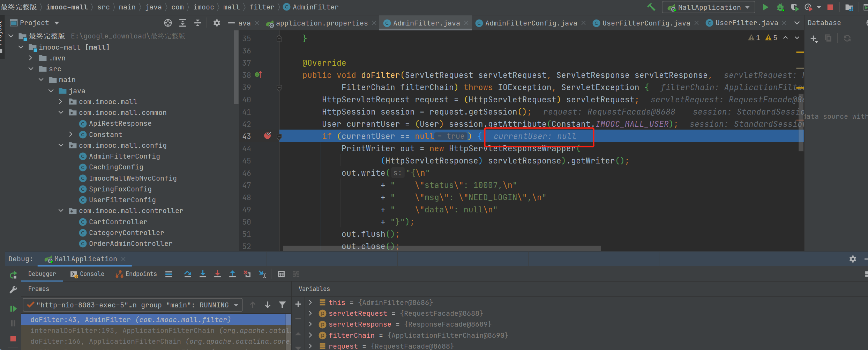
Task: Click the override gutter marker on line 38
Action: 258,75
